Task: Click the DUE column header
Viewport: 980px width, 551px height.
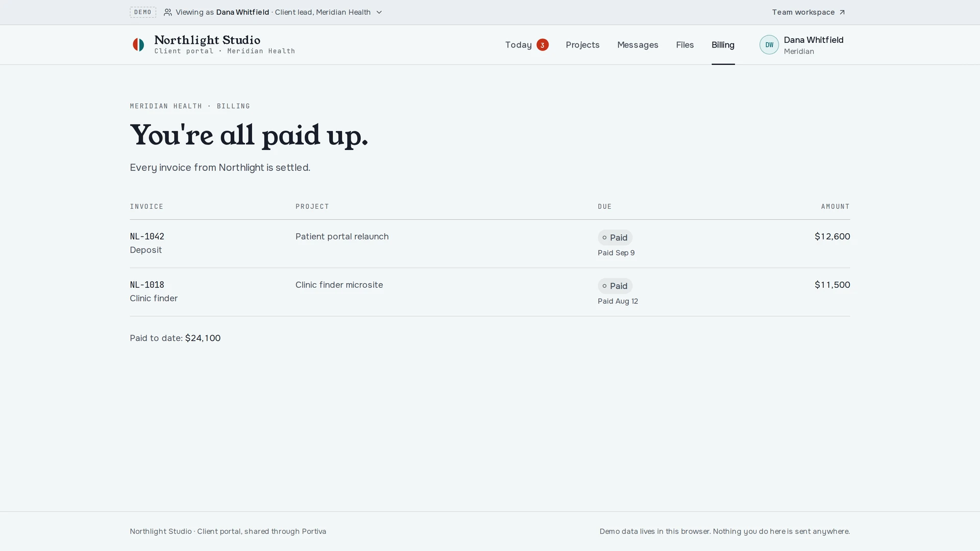Action: click(x=605, y=207)
